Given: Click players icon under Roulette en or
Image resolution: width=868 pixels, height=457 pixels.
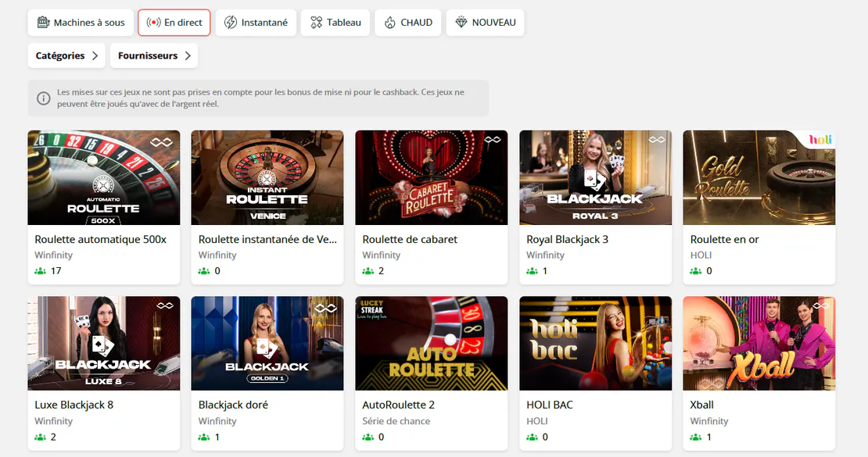Looking at the screenshot, I should 695,271.
